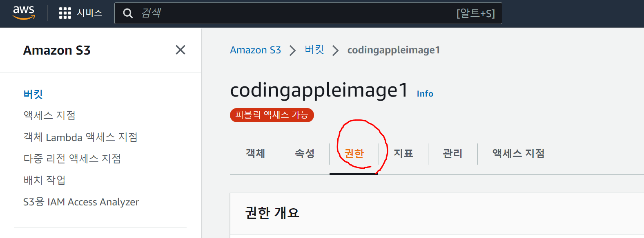Switch to the 권한 tab
Image resolution: width=644 pixels, height=238 pixels.
tap(354, 154)
